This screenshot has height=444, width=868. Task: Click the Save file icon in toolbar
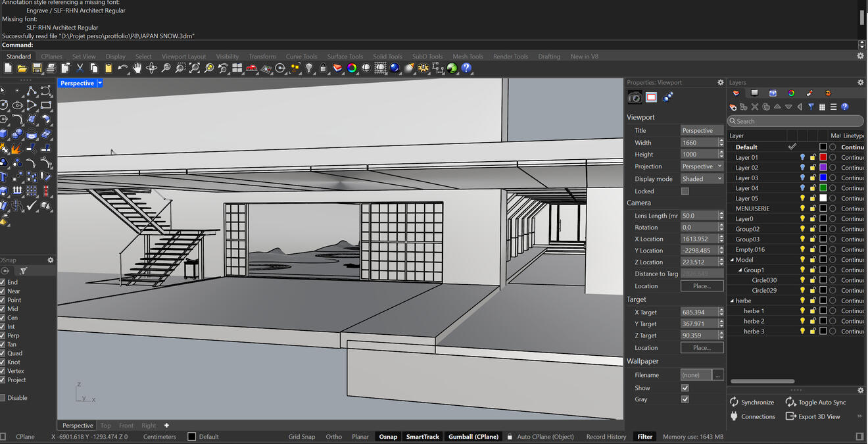click(x=36, y=68)
